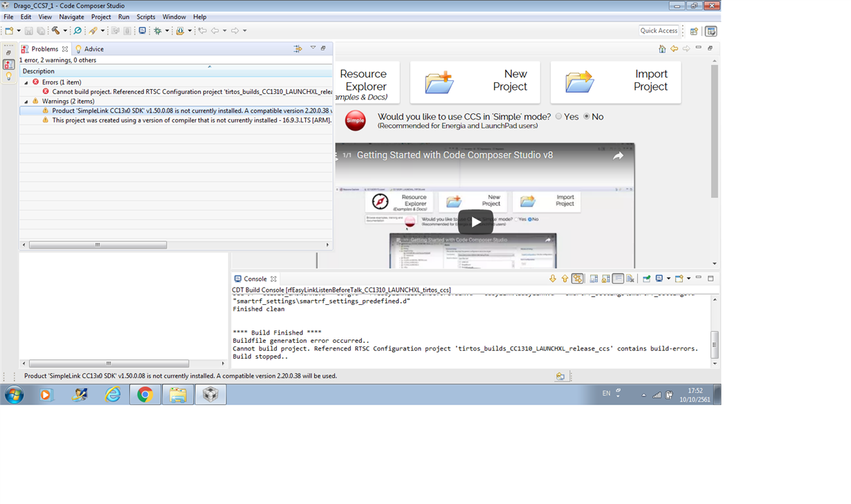Click the Open Task toolbar icon
851x504 pixels.
[180, 30]
